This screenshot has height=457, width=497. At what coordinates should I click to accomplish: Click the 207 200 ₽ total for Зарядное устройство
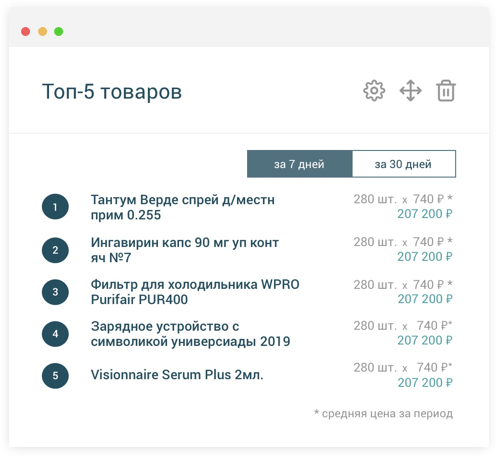[x=425, y=341]
